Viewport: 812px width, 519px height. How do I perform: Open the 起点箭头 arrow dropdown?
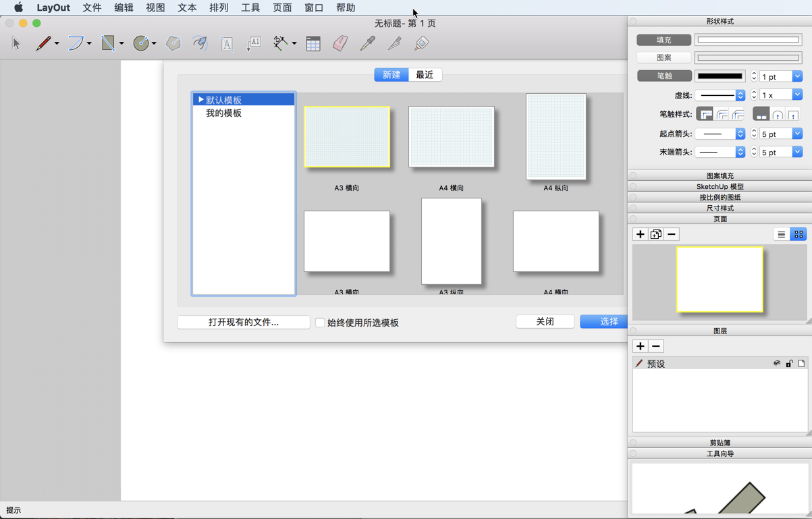pyautogui.click(x=720, y=134)
